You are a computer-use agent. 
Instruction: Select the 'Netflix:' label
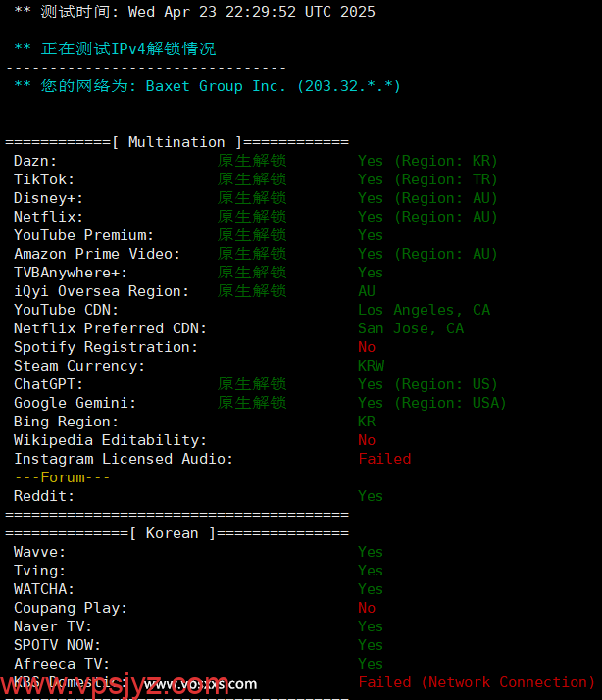coord(48,217)
